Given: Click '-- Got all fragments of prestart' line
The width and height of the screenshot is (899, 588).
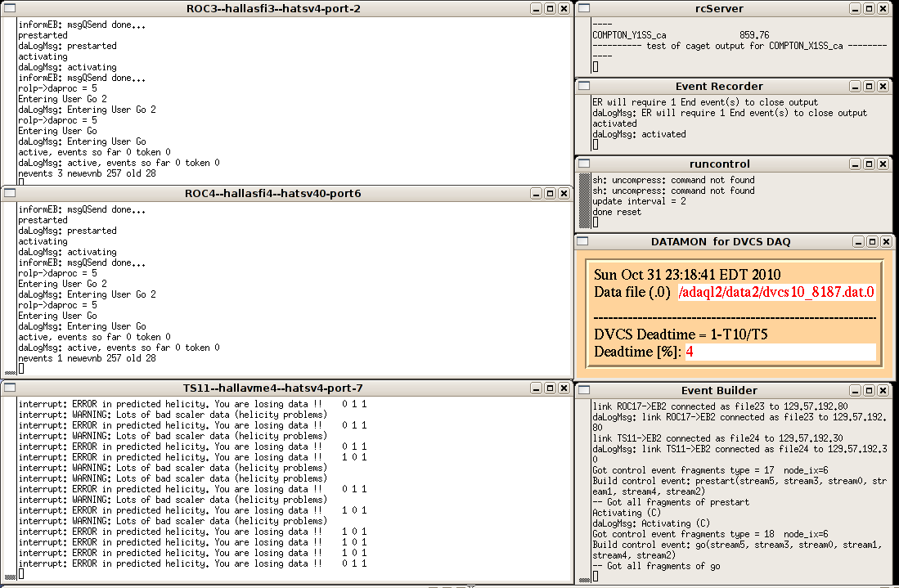Looking at the screenshot, I should tap(670, 502).
